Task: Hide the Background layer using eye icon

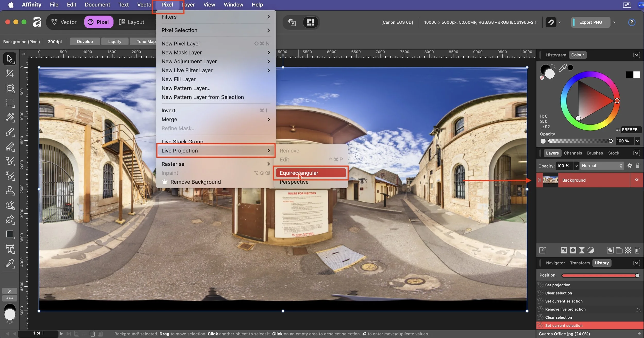Action: point(637,180)
